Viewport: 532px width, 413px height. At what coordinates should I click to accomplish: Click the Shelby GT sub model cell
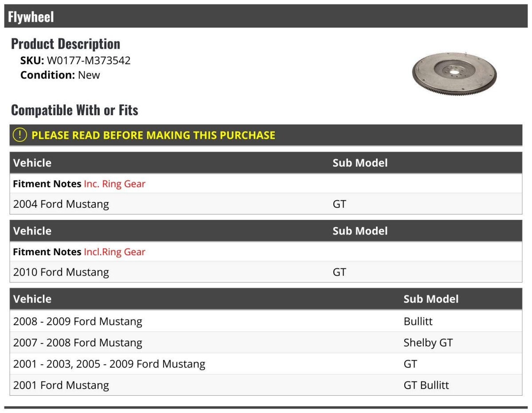coord(428,343)
